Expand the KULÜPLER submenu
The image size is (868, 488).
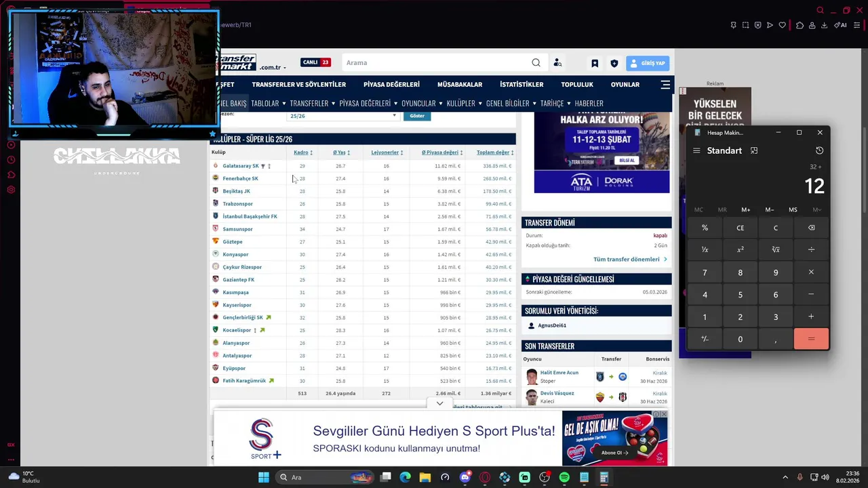tap(480, 104)
